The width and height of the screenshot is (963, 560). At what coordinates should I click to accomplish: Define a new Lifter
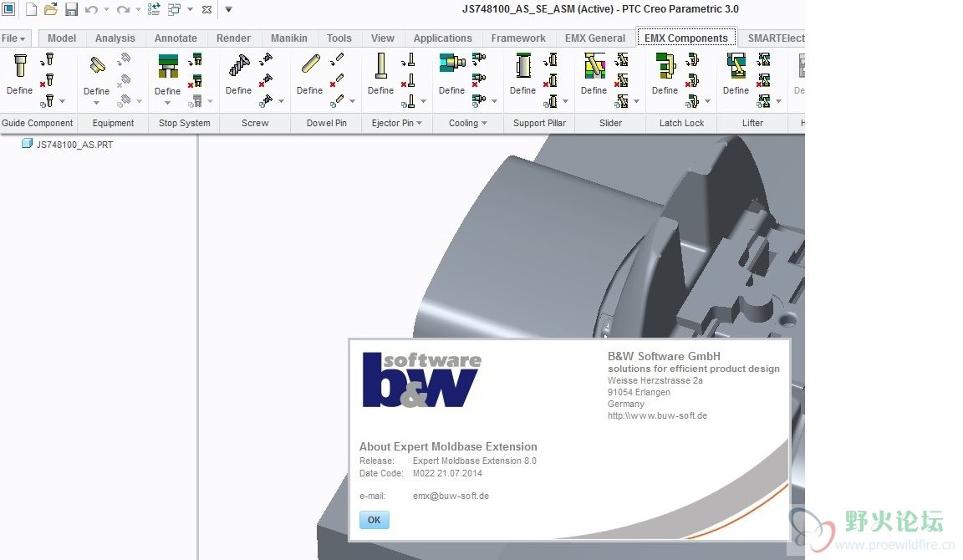click(736, 74)
